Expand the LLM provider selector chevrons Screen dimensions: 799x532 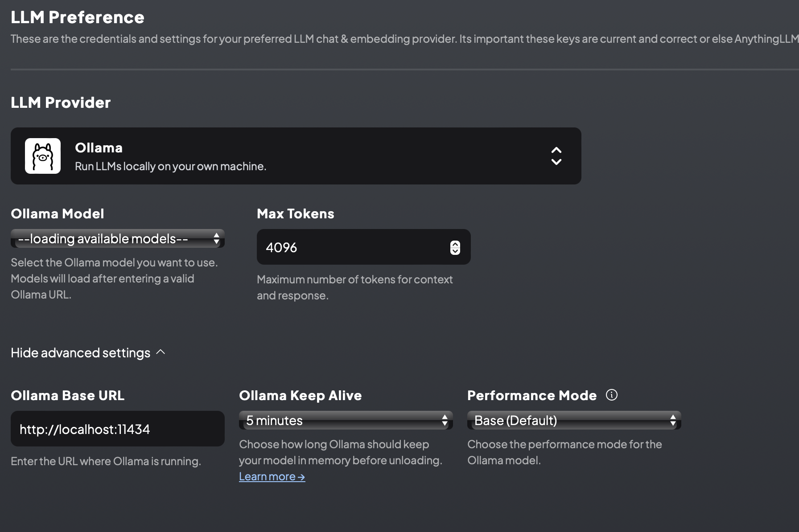[556, 156]
